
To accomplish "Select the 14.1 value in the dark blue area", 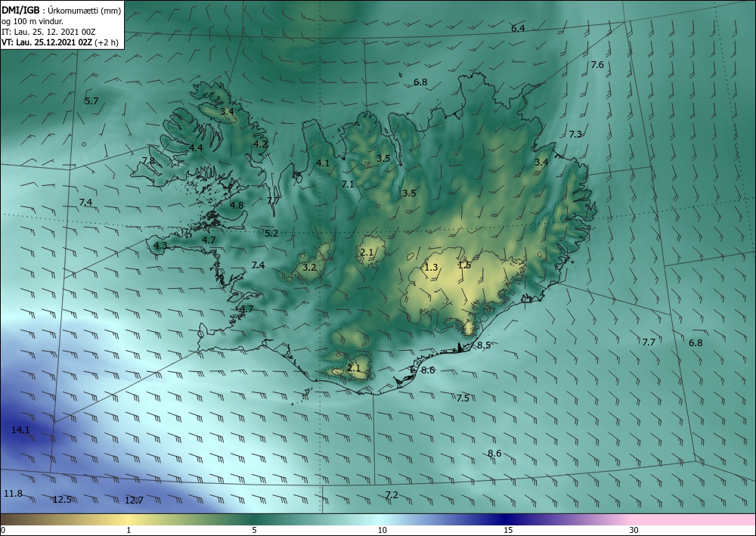I will coord(20,430).
